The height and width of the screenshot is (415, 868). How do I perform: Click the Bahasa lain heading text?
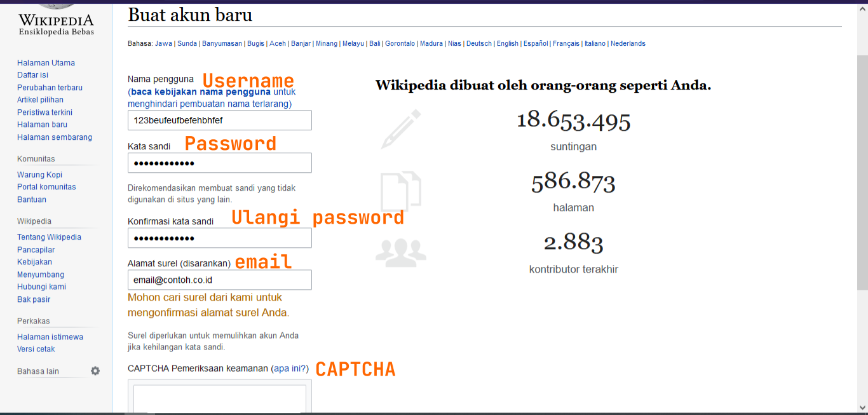coord(38,371)
